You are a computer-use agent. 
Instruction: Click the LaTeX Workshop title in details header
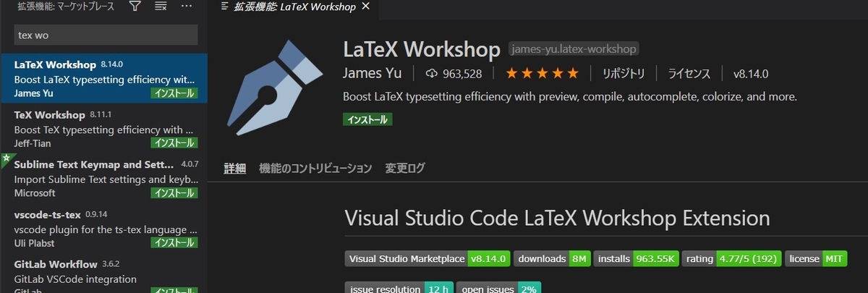coord(422,50)
